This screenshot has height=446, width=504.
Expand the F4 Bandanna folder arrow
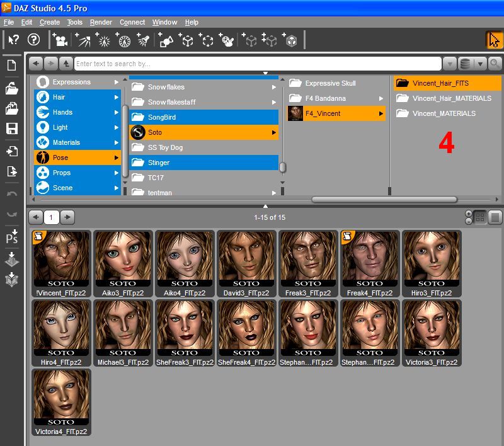point(381,98)
